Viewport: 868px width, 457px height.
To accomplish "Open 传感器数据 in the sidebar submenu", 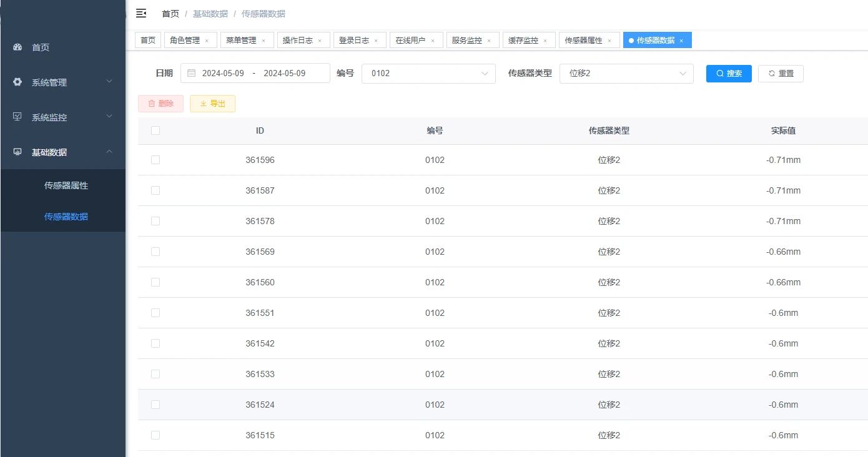I will point(62,217).
